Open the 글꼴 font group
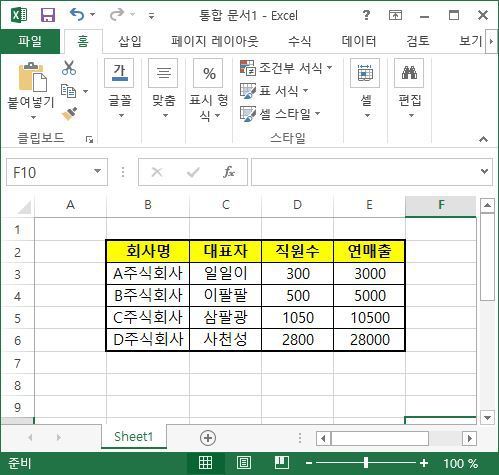 tap(119, 89)
